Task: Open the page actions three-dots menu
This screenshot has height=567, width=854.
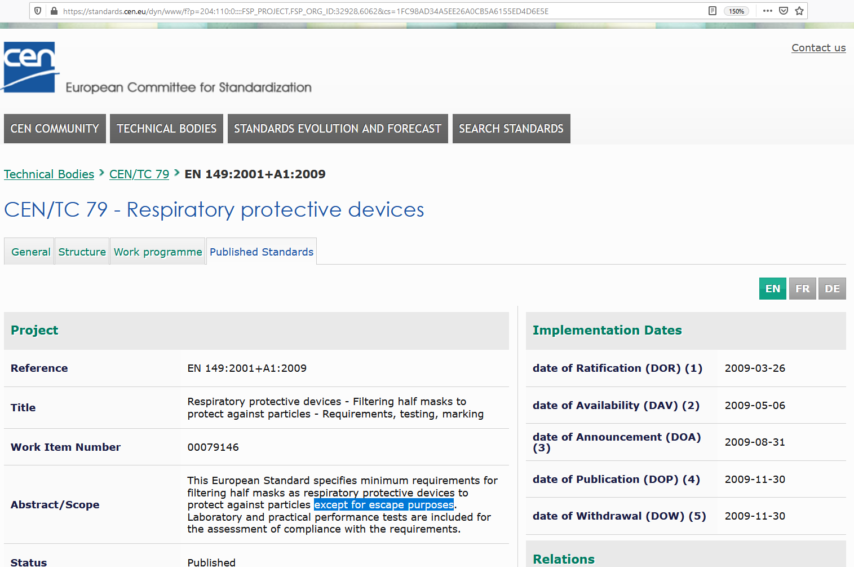Action: coord(767,11)
